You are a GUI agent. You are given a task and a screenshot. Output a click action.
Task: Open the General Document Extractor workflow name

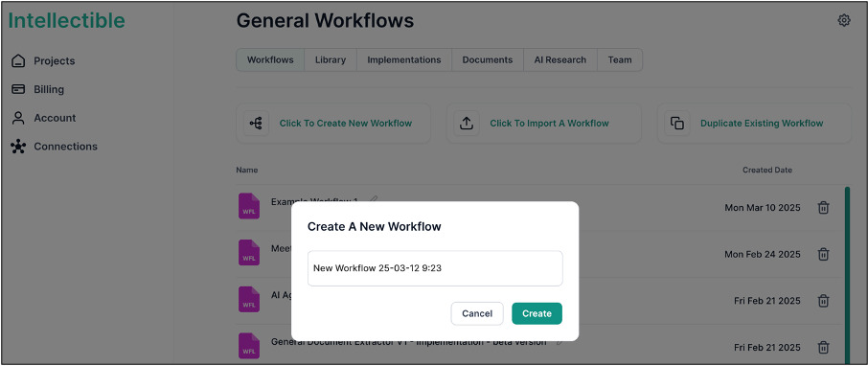[408, 342]
